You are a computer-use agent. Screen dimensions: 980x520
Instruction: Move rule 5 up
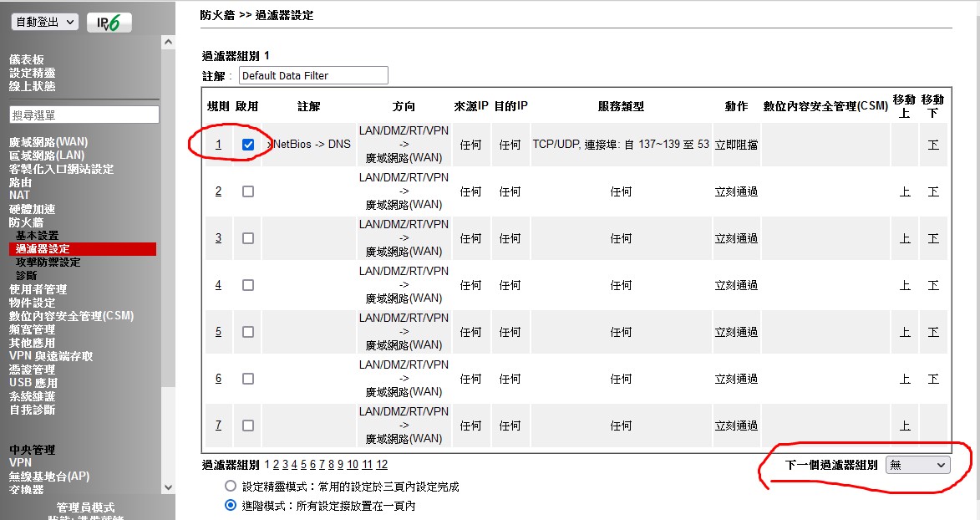tap(905, 332)
